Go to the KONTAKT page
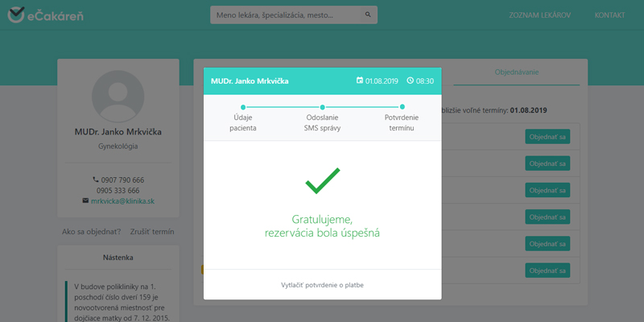 pyautogui.click(x=609, y=15)
